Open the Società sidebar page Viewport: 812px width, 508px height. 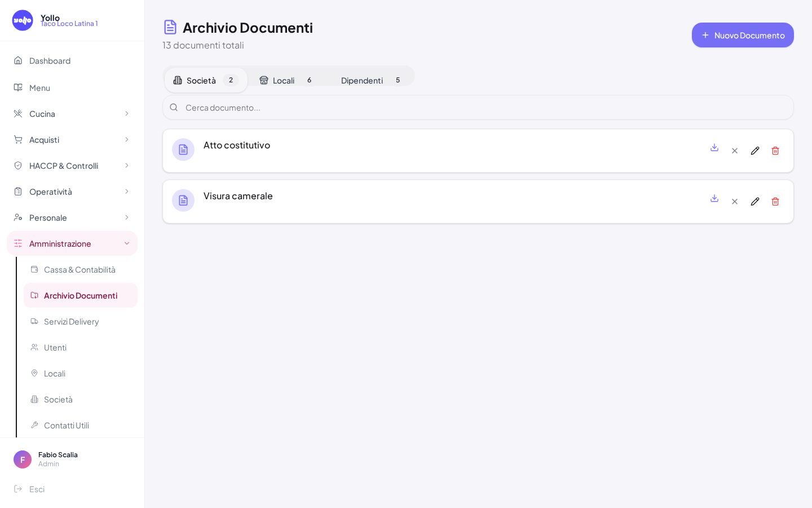81,399
